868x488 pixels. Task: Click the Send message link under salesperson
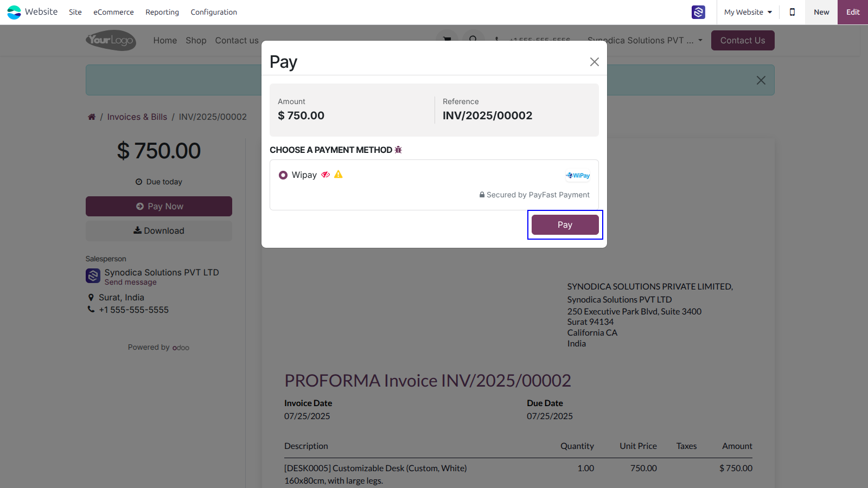point(131,282)
